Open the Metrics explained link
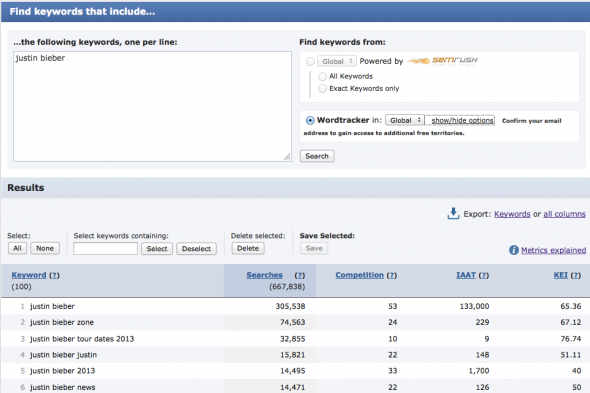 (553, 250)
